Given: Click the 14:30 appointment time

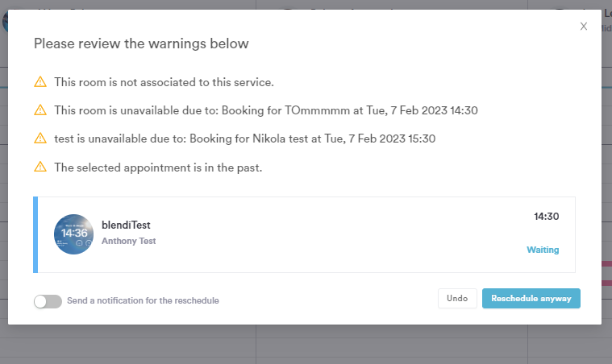Looking at the screenshot, I should [546, 217].
